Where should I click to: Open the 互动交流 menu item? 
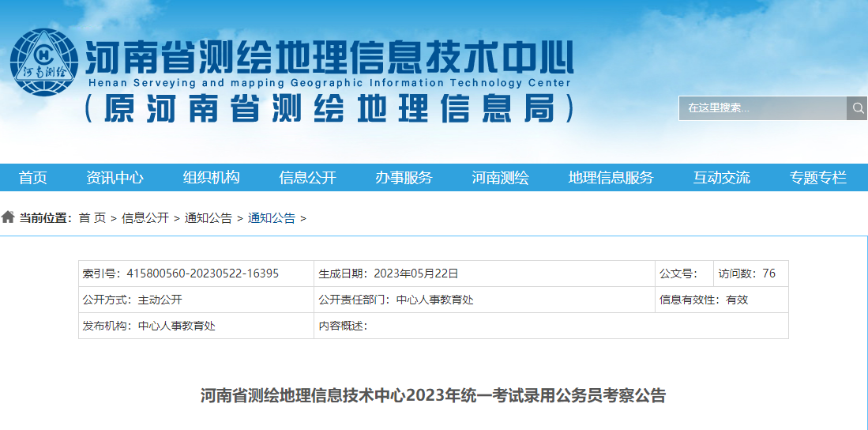click(722, 178)
